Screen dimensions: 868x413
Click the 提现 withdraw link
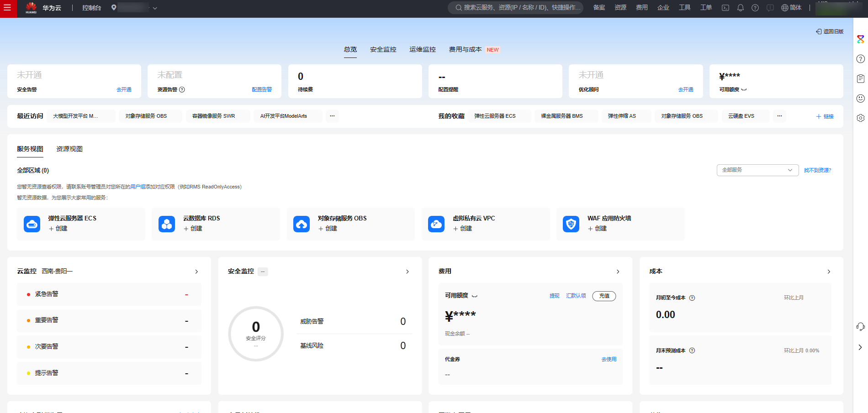tap(555, 296)
